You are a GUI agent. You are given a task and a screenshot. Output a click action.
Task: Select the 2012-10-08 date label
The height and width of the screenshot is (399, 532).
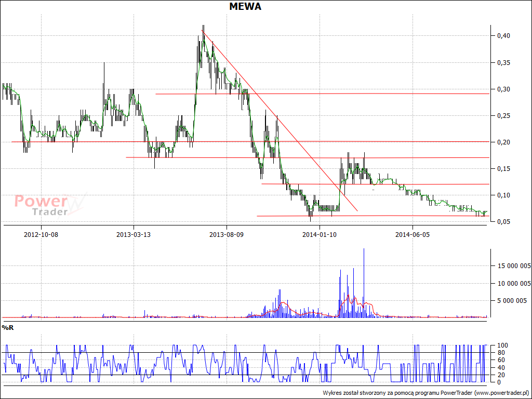click(x=41, y=234)
